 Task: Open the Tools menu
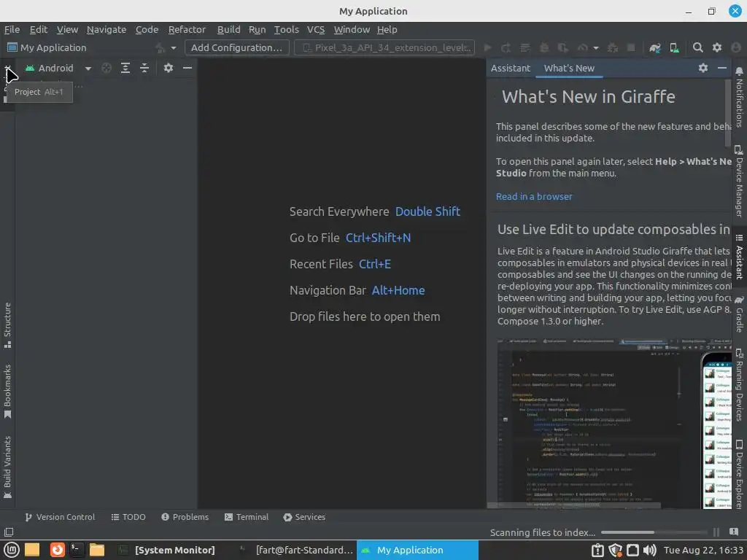286,29
